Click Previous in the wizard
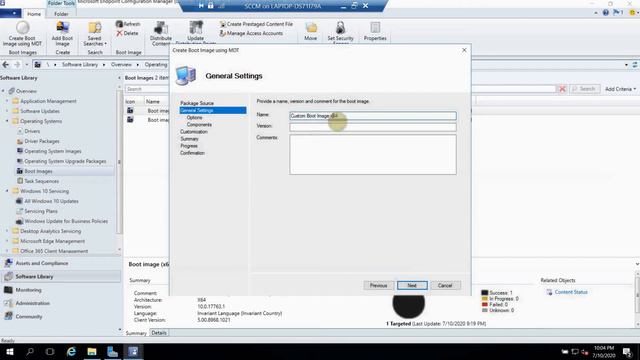The image size is (640, 360). [378, 285]
